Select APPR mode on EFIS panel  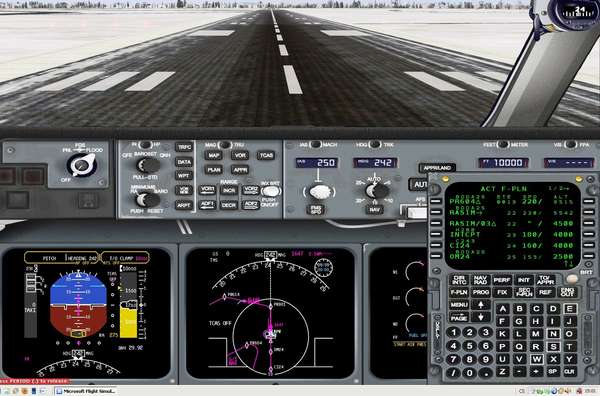click(x=240, y=169)
